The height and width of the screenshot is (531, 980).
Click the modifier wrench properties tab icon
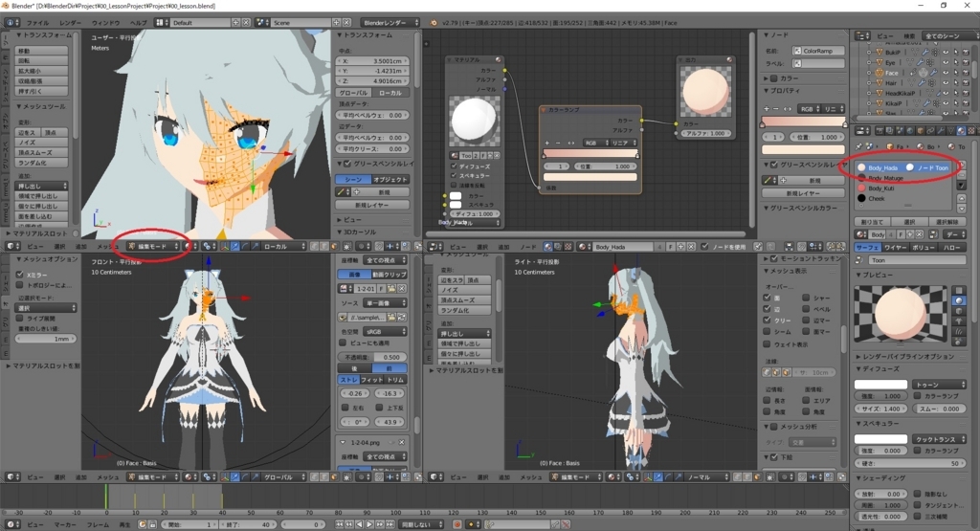point(942,131)
